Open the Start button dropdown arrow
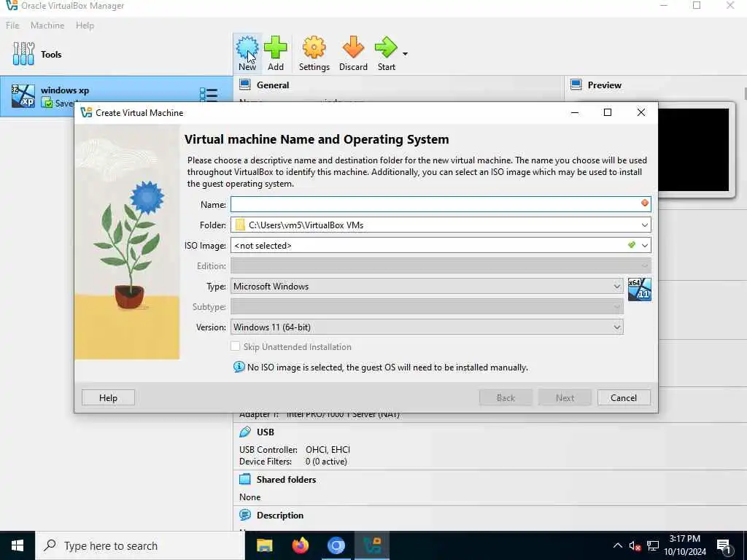The height and width of the screenshot is (560, 747). pos(405,54)
